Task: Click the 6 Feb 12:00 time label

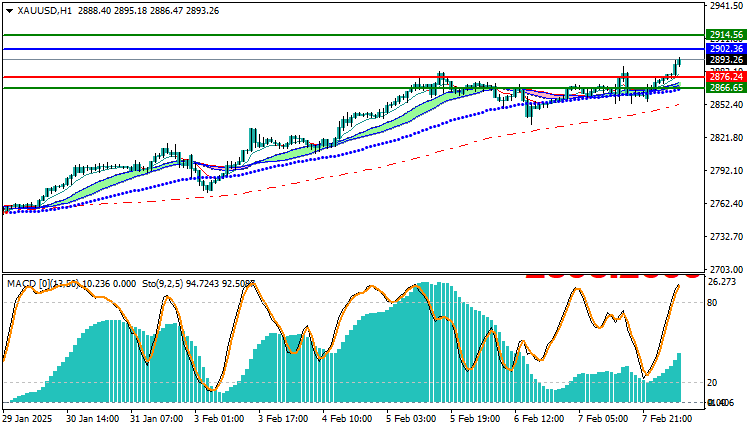Action: [539, 419]
